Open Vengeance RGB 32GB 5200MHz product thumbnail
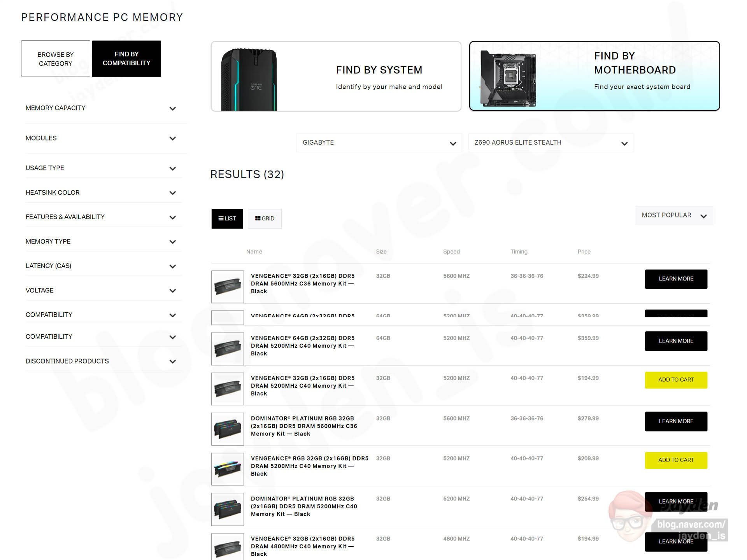This screenshot has height=560, width=747. (228, 469)
